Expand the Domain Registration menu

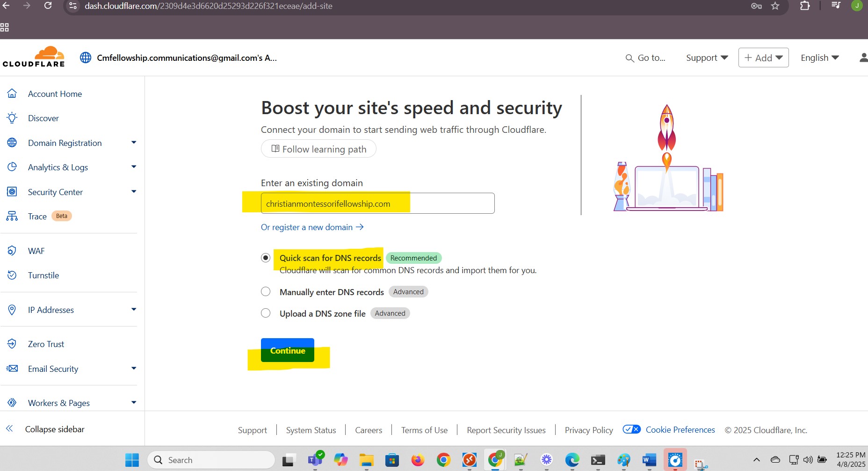tap(134, 143)
